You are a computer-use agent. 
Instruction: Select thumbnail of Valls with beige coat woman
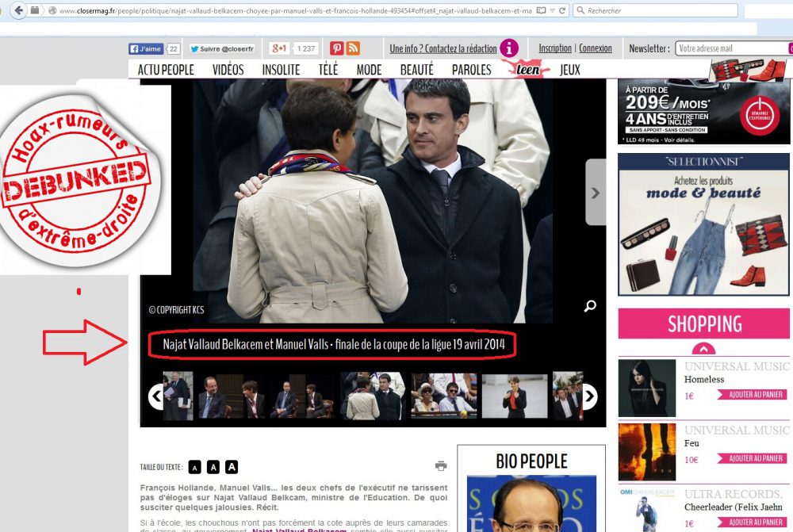(x=374, y=396)
